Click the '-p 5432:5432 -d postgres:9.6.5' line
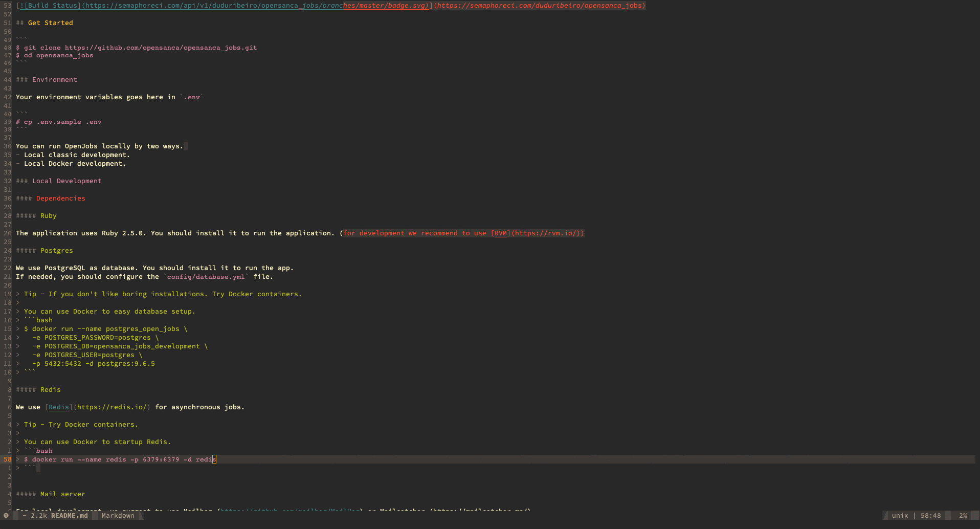This screenshot has height=529, width=980. coord(94,364)
